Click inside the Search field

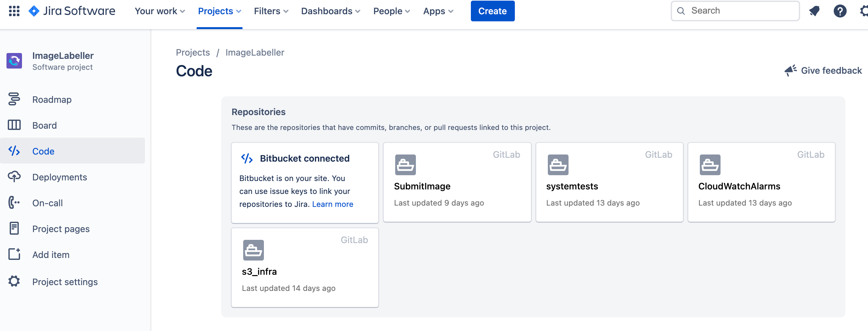(x=734, y=10)
